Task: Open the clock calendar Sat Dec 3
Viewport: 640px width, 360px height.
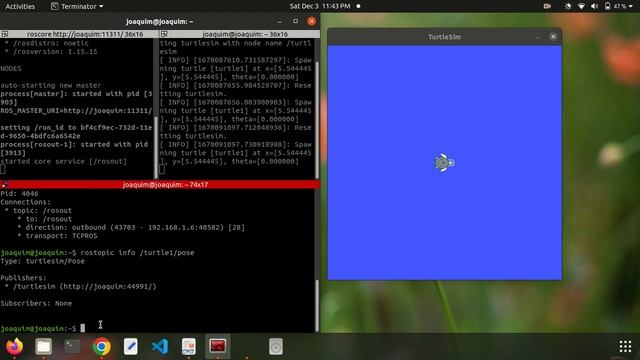Action: coord(320,6)
